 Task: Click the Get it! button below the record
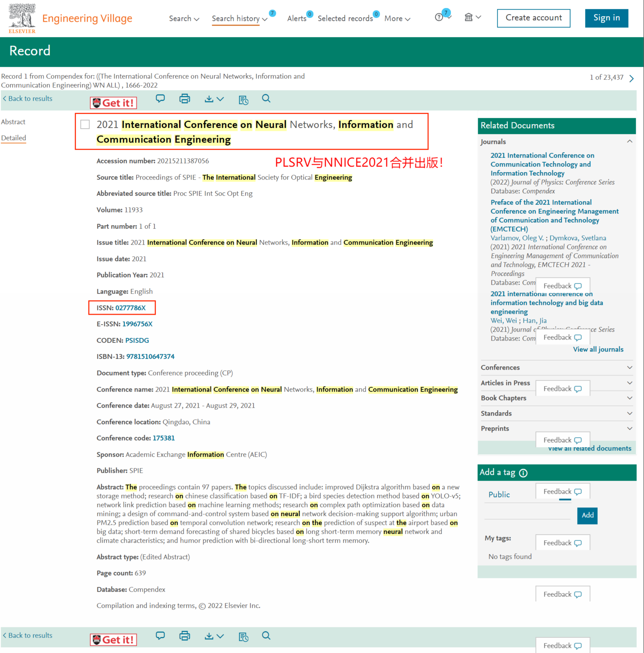click(x=113, y=640)
